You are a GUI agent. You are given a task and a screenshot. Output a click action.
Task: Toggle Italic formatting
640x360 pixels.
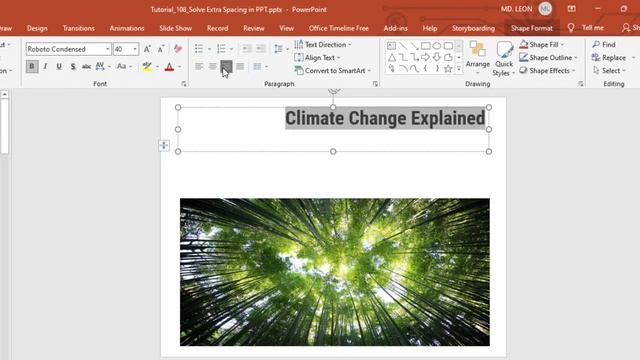click(x=45, y=66)
